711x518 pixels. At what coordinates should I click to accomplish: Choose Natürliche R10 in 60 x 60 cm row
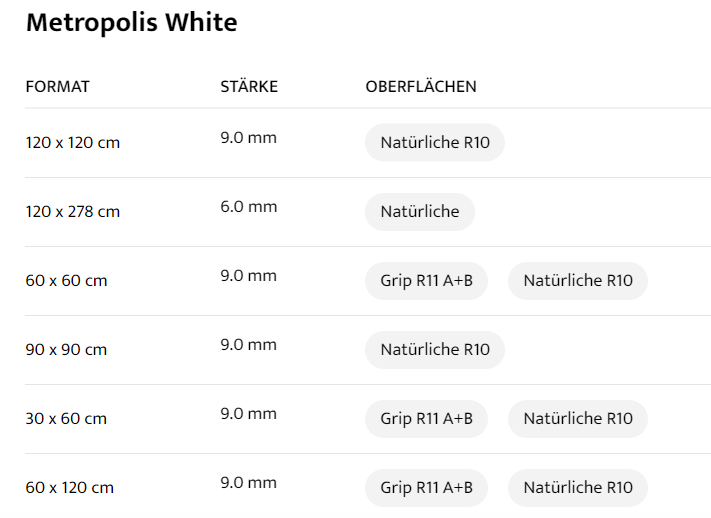pos(577,280)
